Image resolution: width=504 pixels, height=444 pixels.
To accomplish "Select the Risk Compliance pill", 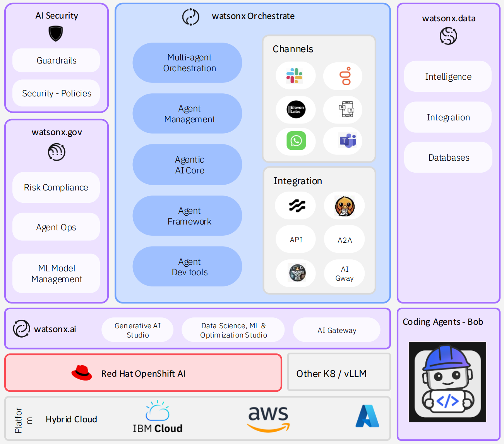I will tap(56, 187).
